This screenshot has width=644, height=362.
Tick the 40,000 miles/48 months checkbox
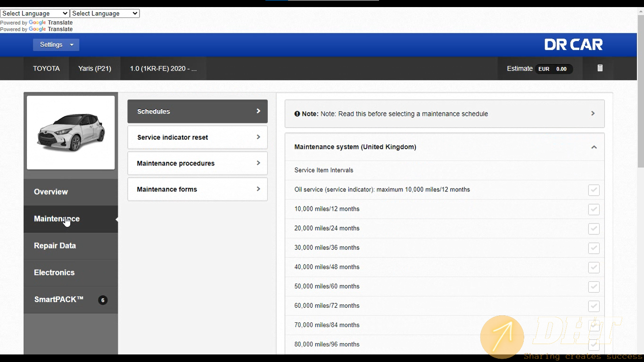pyautogui.click(x=594, y=267)
